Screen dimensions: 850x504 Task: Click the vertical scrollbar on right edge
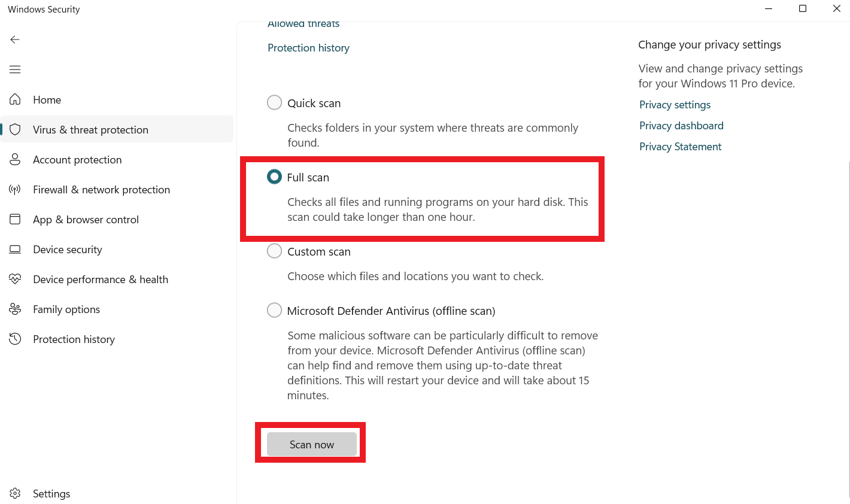848,299
